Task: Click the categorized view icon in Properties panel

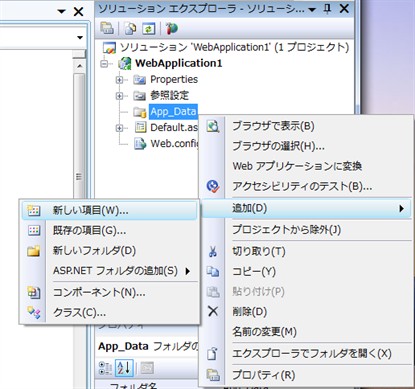Action: pyautogui.click(x=105, y=368)
